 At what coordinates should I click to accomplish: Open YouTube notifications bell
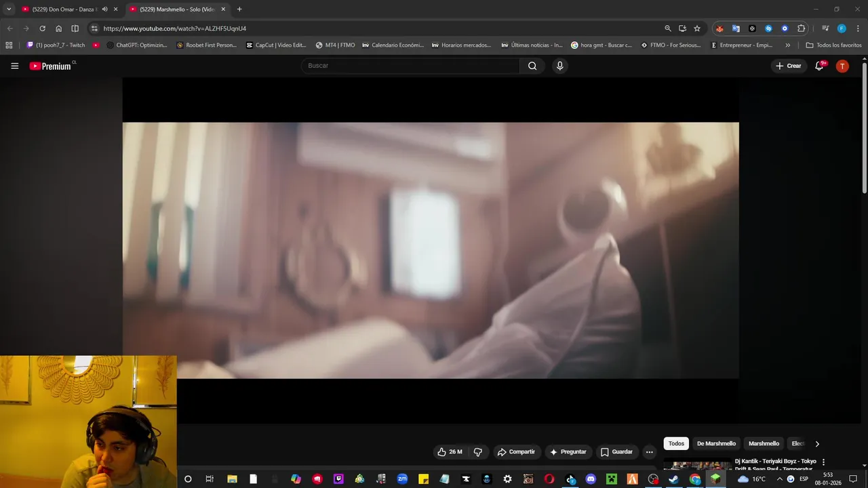tap(819, 66)
